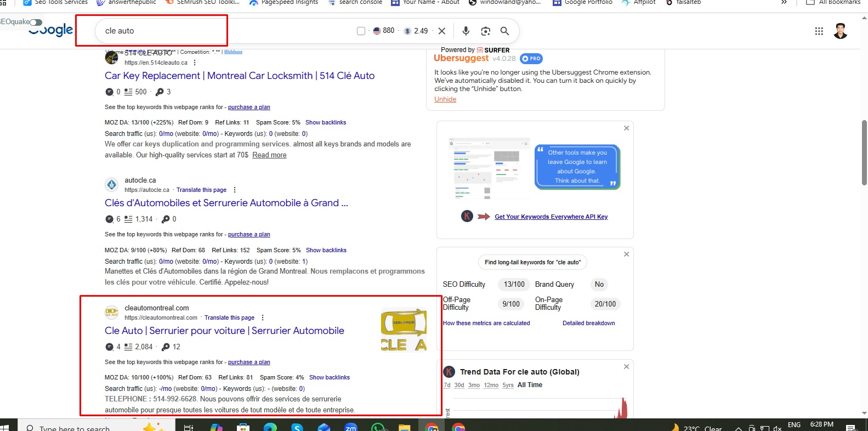This screenshot has height=431, width=868.
Task: Toggle the SEOquake switch
Action: coord(36,22)
